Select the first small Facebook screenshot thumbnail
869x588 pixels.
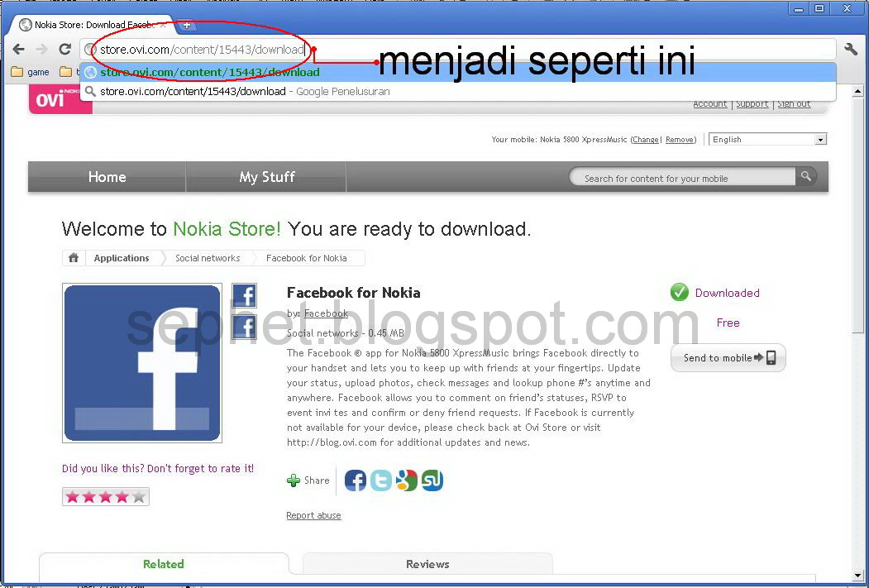244,295
